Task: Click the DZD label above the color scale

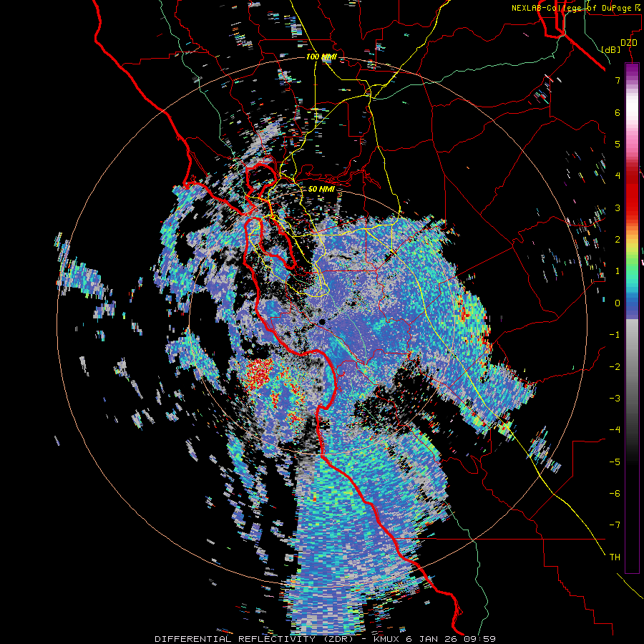Action: coord(629,43)
